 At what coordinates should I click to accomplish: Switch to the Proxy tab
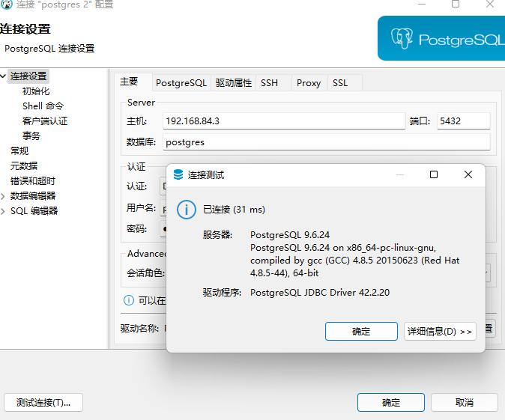tap(309, 83)
